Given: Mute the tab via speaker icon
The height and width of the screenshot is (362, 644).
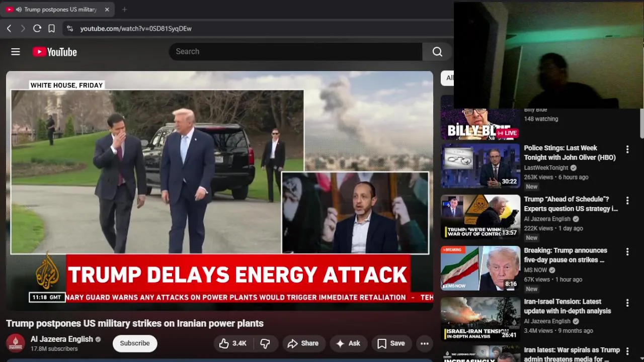Looking at the screenshot, I should (19, 10).
